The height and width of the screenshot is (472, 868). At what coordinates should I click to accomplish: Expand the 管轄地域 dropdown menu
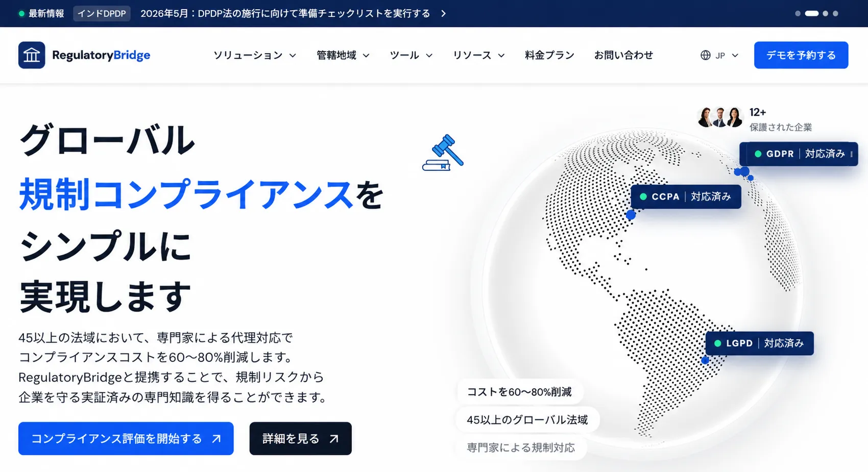[343, 55]
